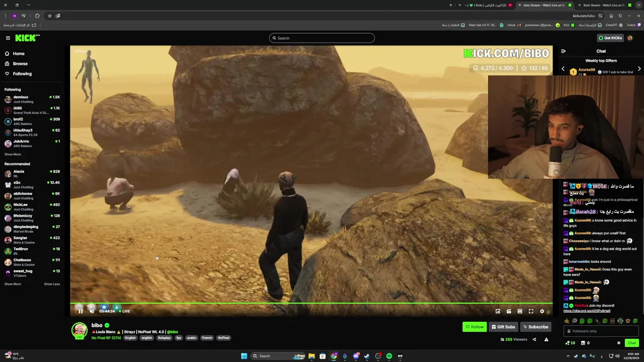The width and height of the screenshot is (644, 362).
Task: Open recommended channel sweet_hug
Action: (32, 273)
